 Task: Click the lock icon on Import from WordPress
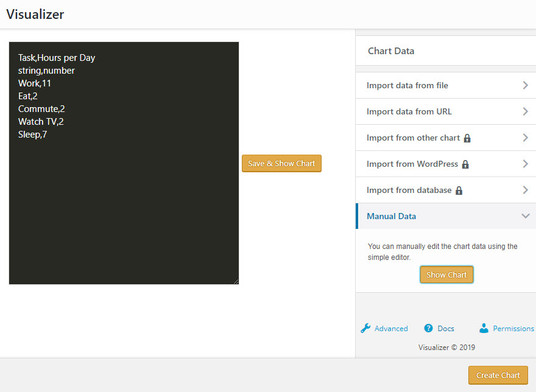click(465, 164)
